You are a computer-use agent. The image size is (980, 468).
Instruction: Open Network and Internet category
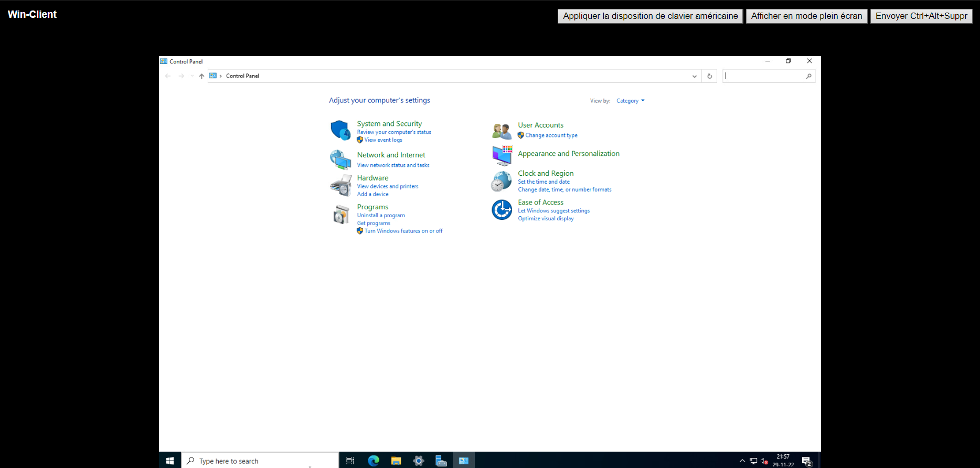tap(391, 155)
